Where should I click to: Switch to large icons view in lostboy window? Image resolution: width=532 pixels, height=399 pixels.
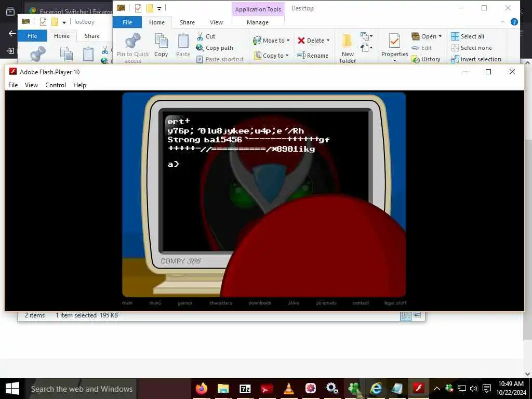tap(417, 315)
